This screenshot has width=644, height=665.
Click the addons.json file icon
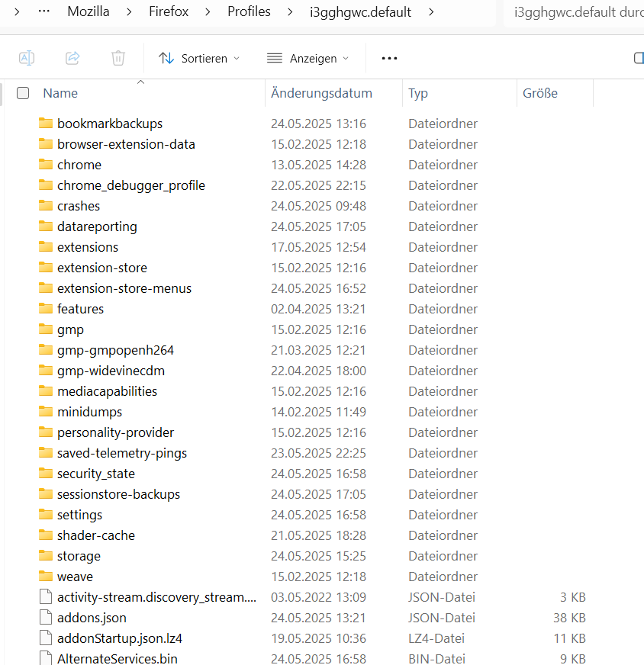click(46, 618)
